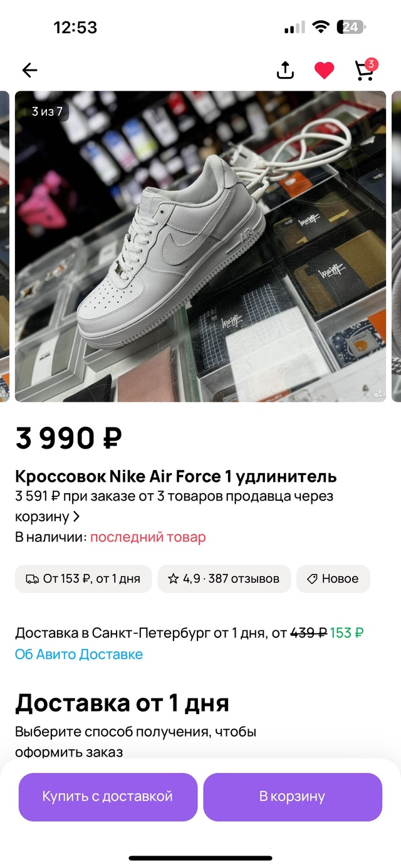Tap the delivery truck icon chip

click(x=83, y=579)
